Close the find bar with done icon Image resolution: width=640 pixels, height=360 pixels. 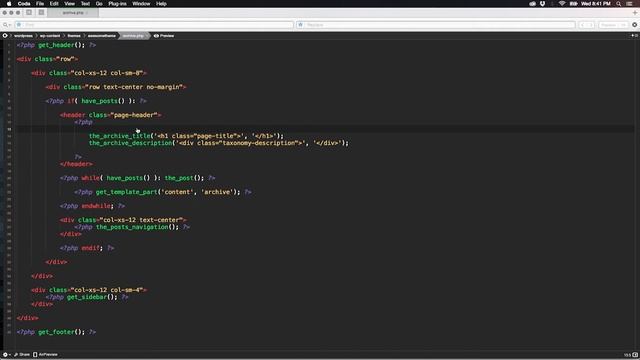coord(634,25)
